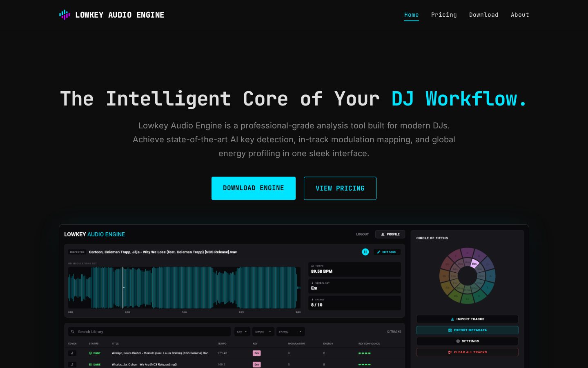The width and height of the screenshot is (588, 368).
Task: Click the 149.2 tempo cell
Action: 221,364
